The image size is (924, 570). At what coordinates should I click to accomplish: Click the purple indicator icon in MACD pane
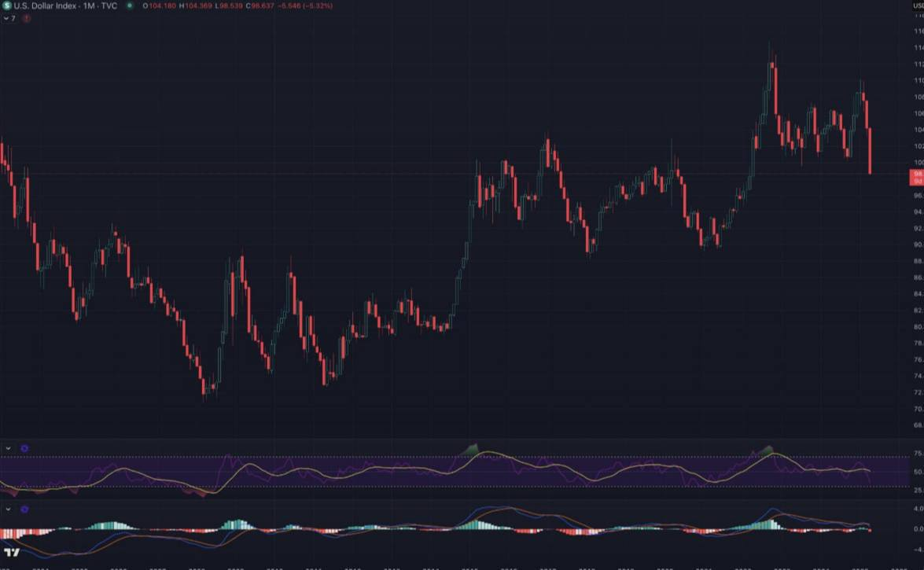point(24,509)
